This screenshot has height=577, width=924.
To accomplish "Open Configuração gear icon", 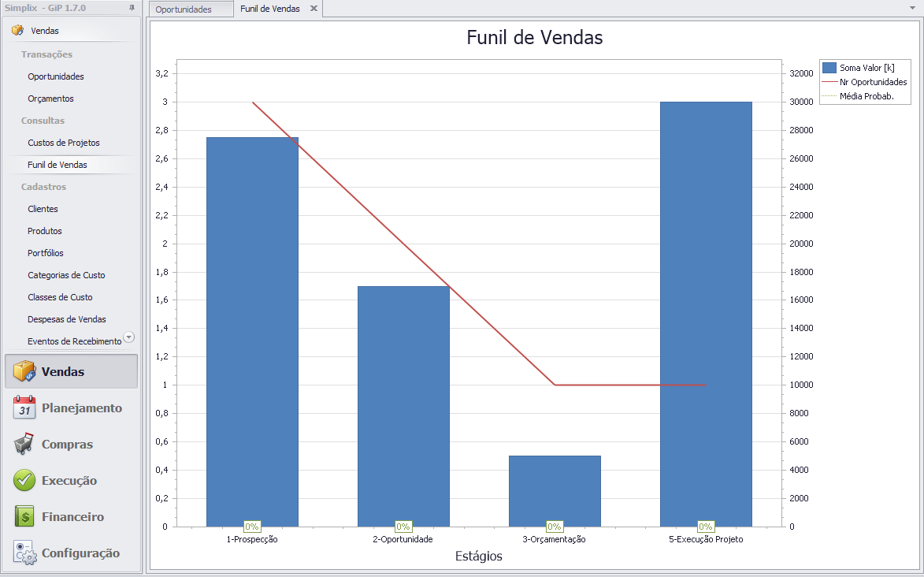I will [x=24, y=553].
